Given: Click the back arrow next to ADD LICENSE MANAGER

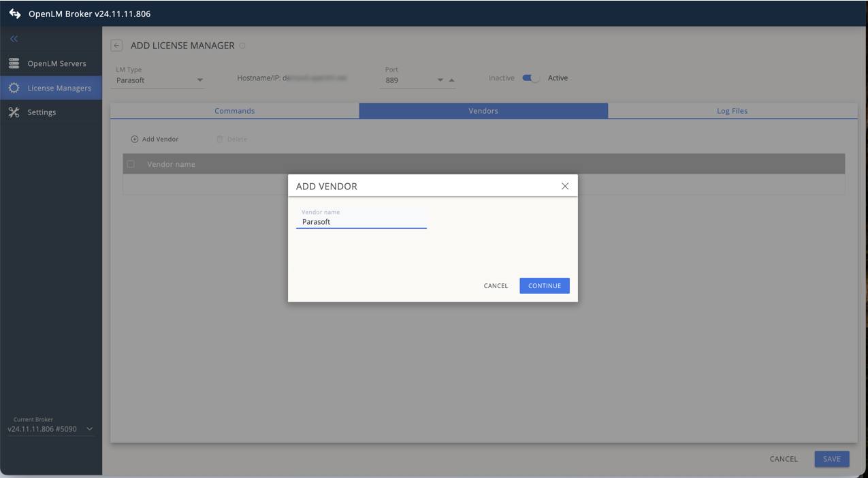Looking at the screenshot, I should tap(116, 45).
